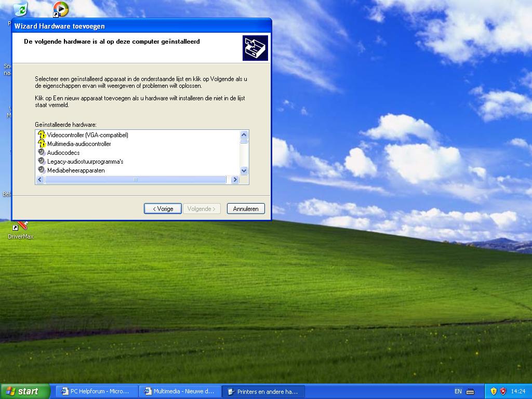Click the horizontal scrollbar left arrow
The height and width of the screenshot is (399, 532).
pos(40,179)
